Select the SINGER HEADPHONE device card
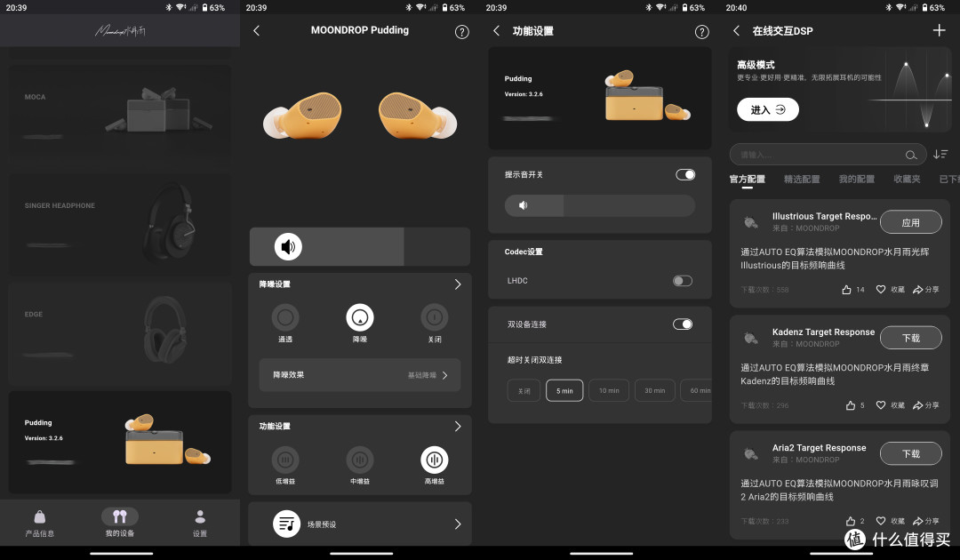960x560 pixels. pos(120,223)
